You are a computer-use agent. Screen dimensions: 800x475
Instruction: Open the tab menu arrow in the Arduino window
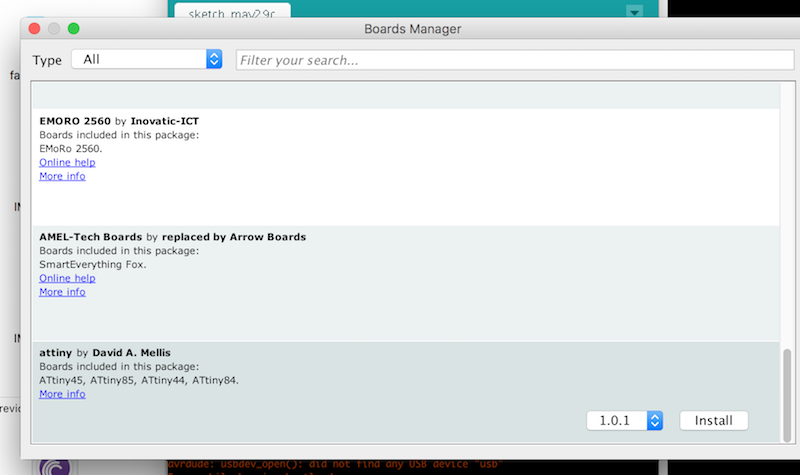634,11
